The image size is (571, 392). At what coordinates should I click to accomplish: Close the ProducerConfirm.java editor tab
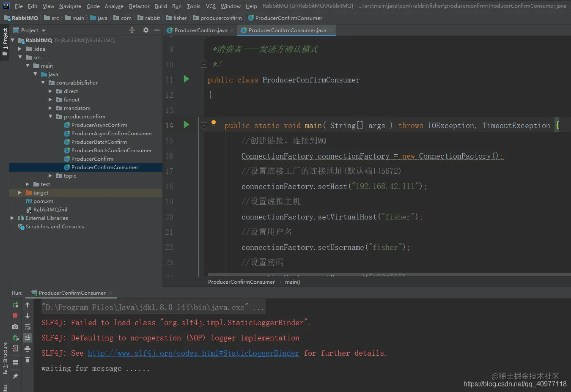[232, 30]
